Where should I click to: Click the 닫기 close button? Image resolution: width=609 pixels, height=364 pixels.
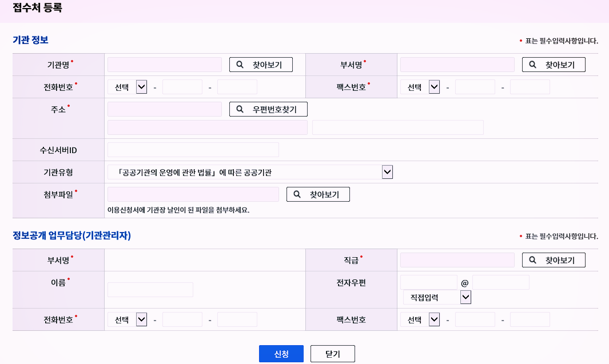tap(333, 354)
